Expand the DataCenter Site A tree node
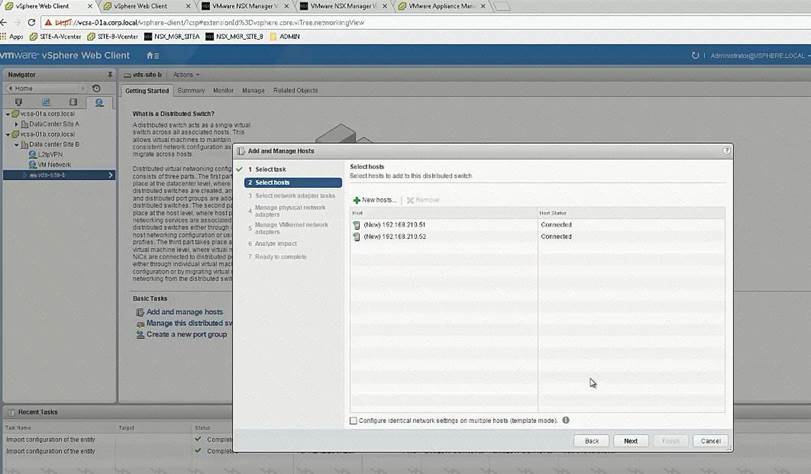Screen dimensions: 811x474 (x=14, y=124)
